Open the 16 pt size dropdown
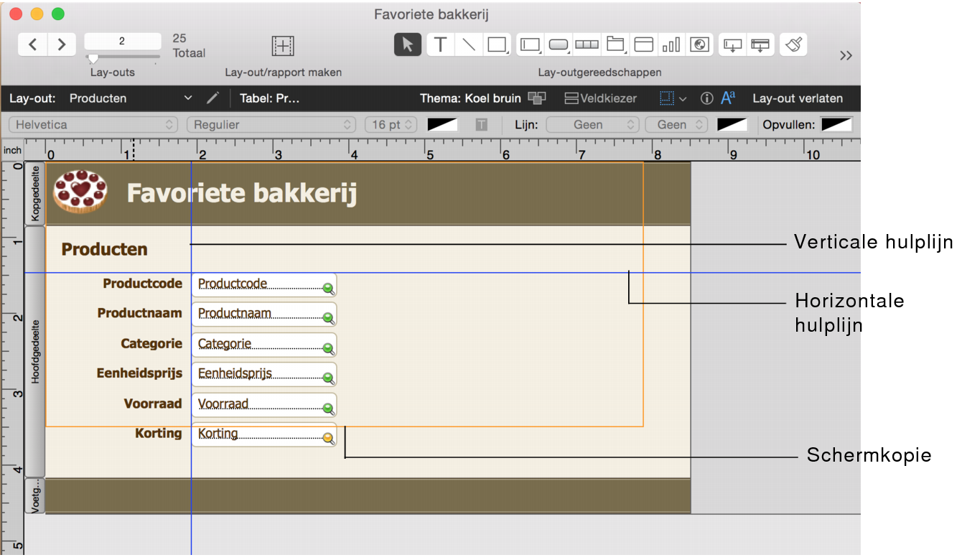 pos(391,124)
